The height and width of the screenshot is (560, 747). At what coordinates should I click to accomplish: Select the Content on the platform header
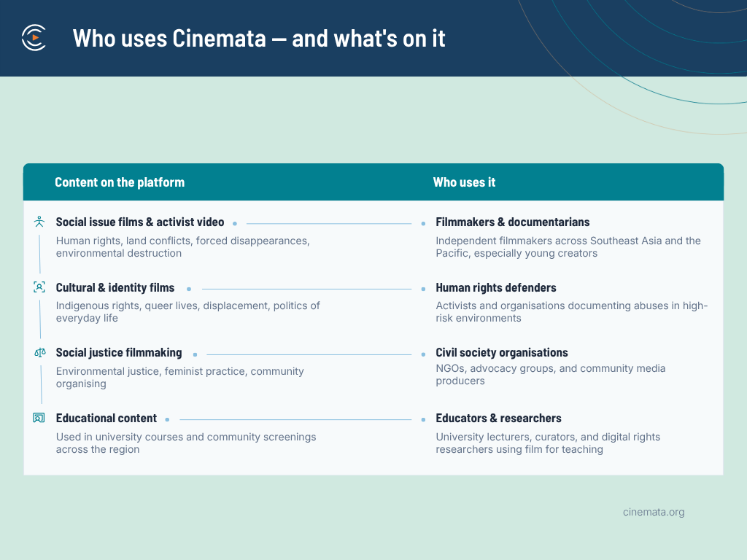tap(120, 182)
